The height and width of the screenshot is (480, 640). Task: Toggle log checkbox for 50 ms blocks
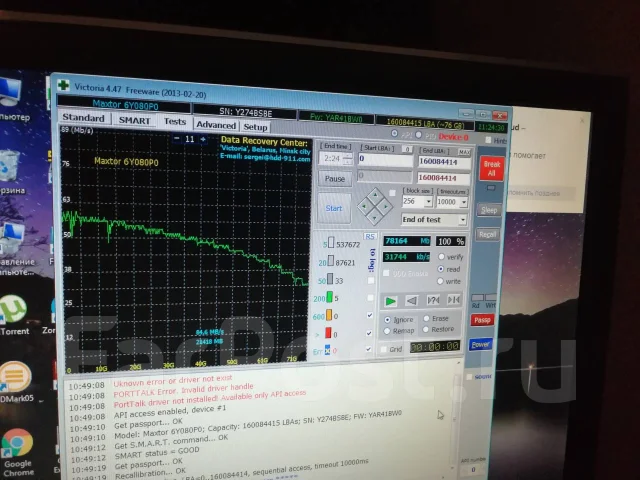click(371, 280)
